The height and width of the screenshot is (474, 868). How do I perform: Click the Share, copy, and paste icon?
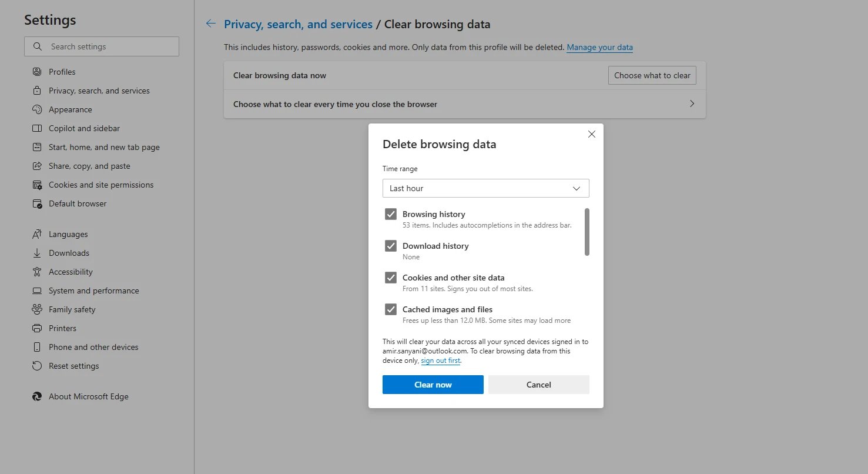coord(37,166)
